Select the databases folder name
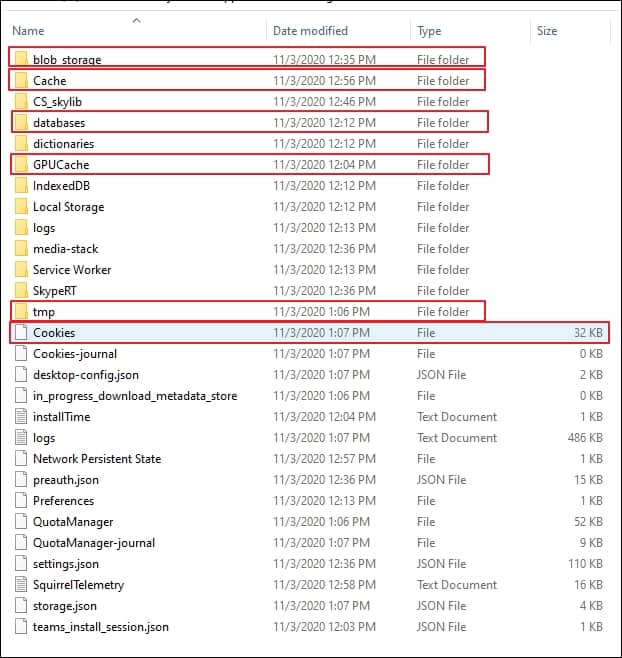This screenshot has width=622, height=658. [59, 123]
